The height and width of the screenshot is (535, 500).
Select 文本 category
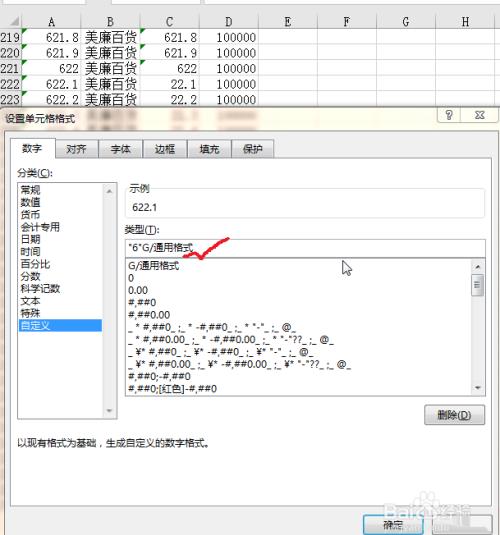pos(61,301)
